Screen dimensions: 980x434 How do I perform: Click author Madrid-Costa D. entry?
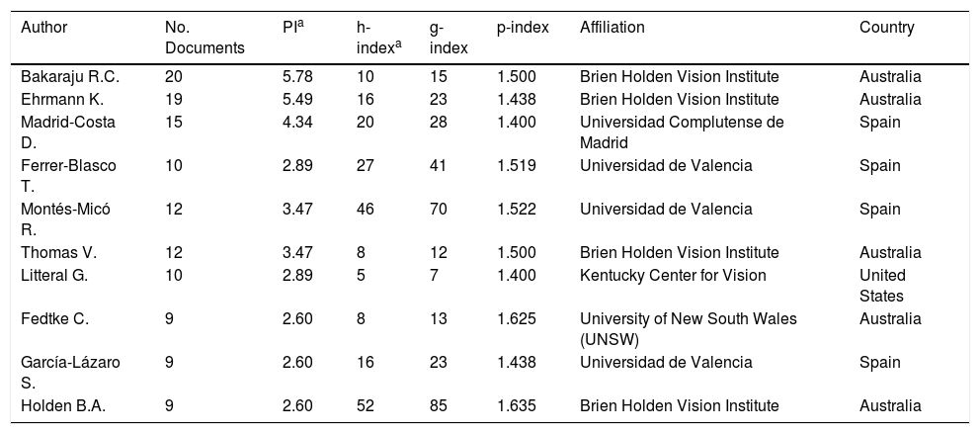[x=68, y=131]
